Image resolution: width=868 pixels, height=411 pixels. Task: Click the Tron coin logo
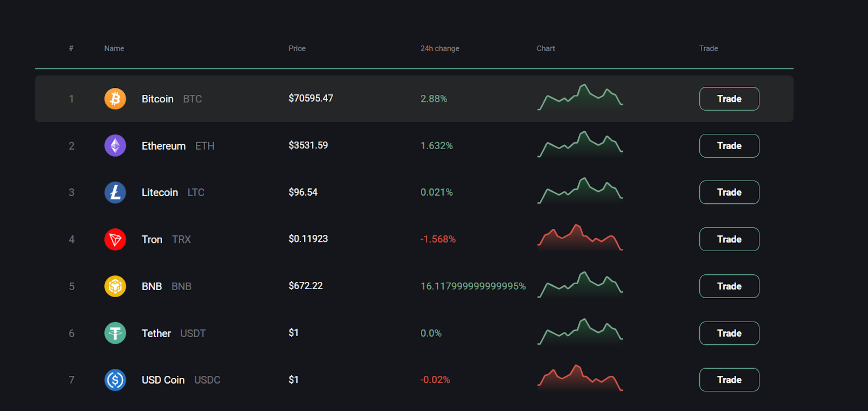tap(115, 239)
